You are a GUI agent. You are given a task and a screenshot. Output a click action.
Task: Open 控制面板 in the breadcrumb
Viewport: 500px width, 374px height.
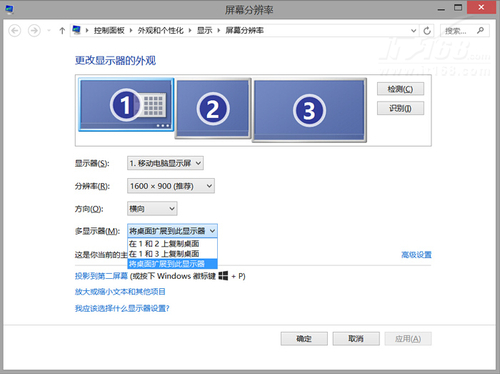pyautogui.click(x=109, y=31)
